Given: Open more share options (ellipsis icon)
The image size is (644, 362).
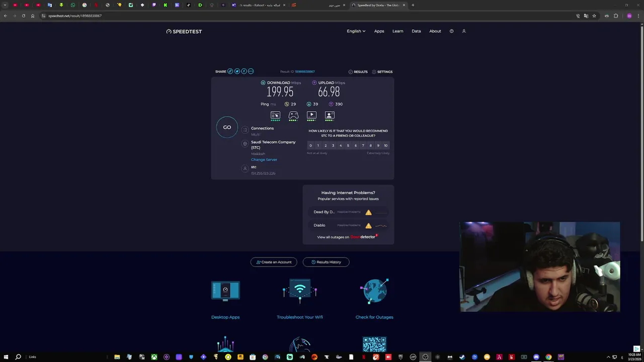Looking at the screenshot, I should point(251,71).
